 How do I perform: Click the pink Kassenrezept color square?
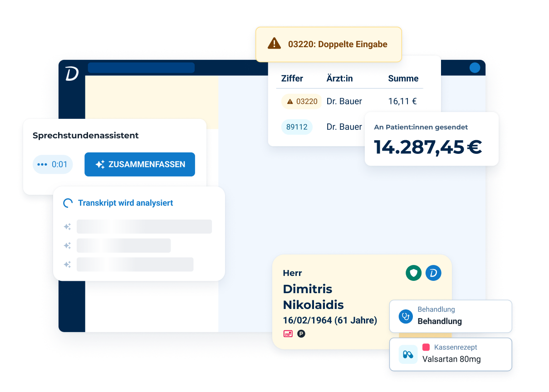pos(426,347)
